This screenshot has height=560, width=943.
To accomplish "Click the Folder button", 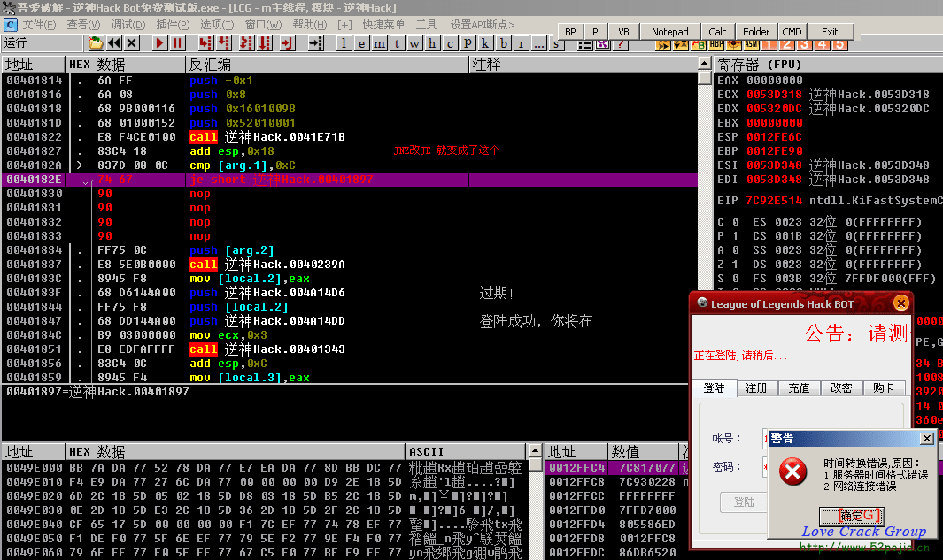I will click(x=756, y=32).
